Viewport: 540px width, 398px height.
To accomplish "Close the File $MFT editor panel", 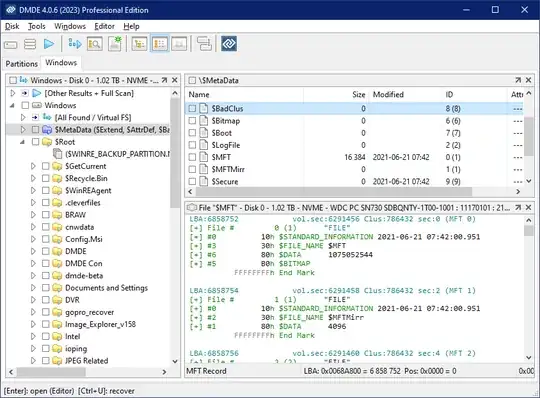I will pos(528,208).
